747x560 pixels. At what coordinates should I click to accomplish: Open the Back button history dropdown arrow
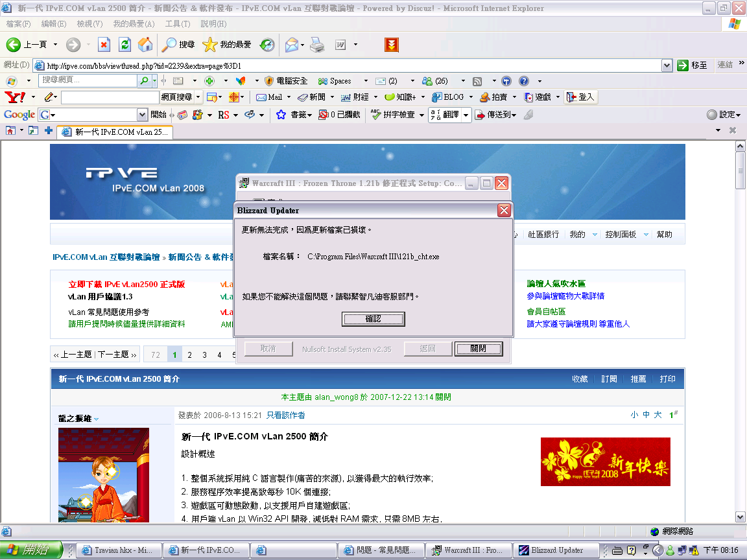[55, 45]
